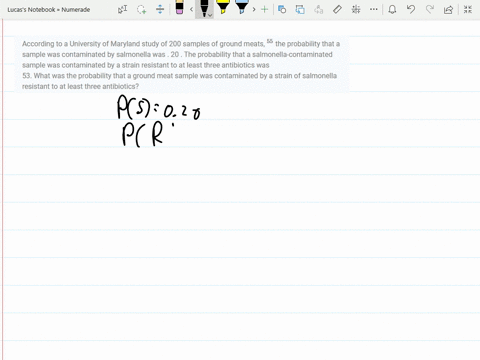
Task: Pick the eraser tool
Action: tap(179, 7)
